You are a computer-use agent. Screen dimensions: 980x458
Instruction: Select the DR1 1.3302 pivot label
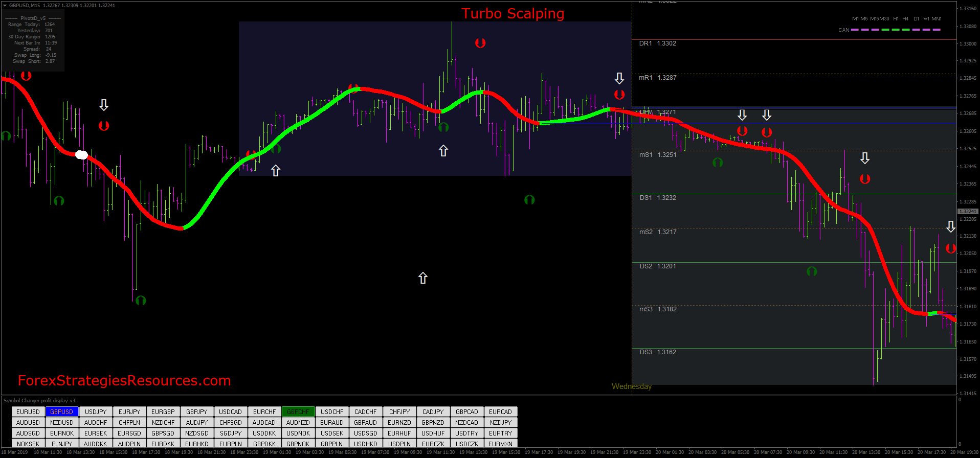point(657,43)
